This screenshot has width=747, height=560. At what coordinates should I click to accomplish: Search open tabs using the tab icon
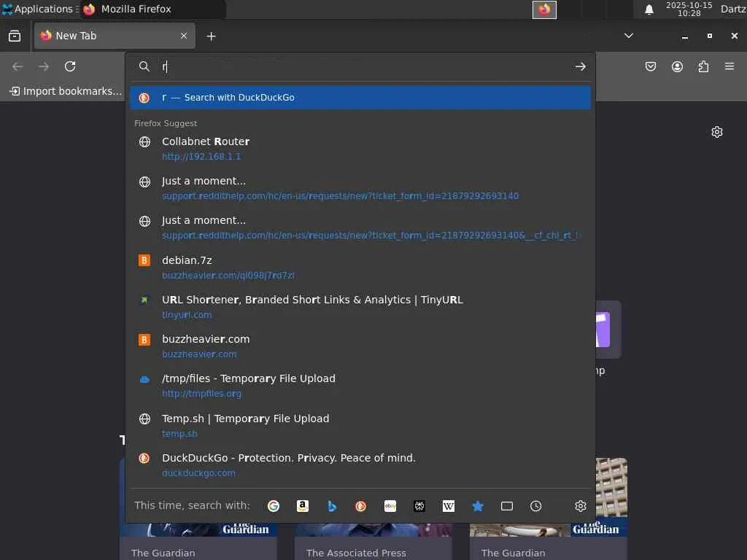tap(507, 506)
